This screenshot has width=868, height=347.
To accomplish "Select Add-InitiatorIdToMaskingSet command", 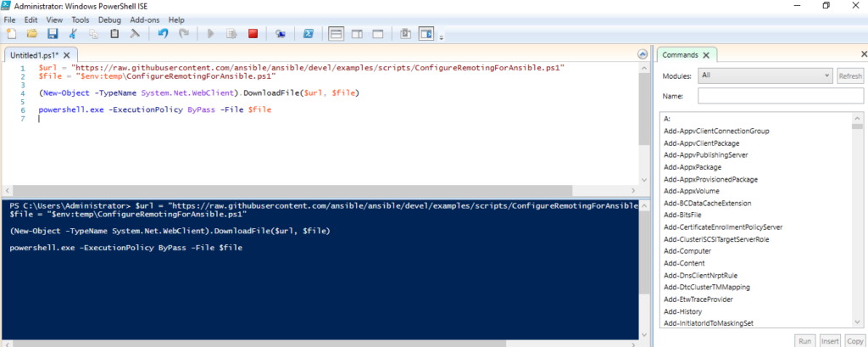I will [709, 322].
